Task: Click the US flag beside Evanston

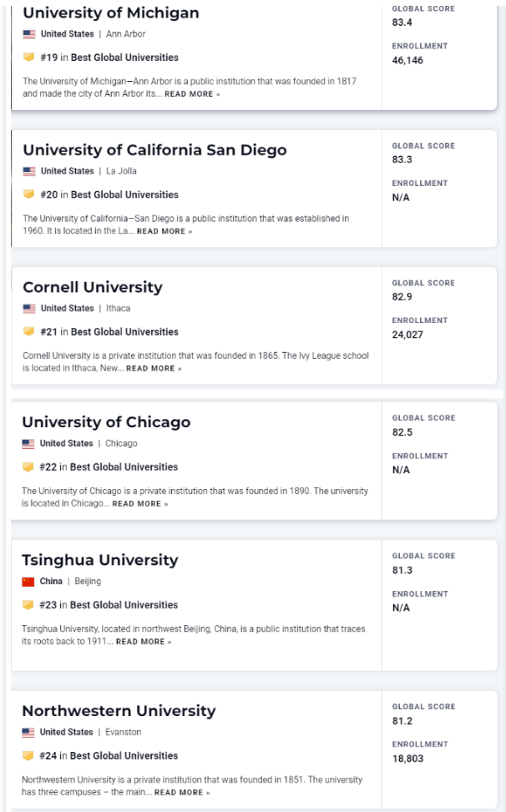Action: [x=28, y=733]
